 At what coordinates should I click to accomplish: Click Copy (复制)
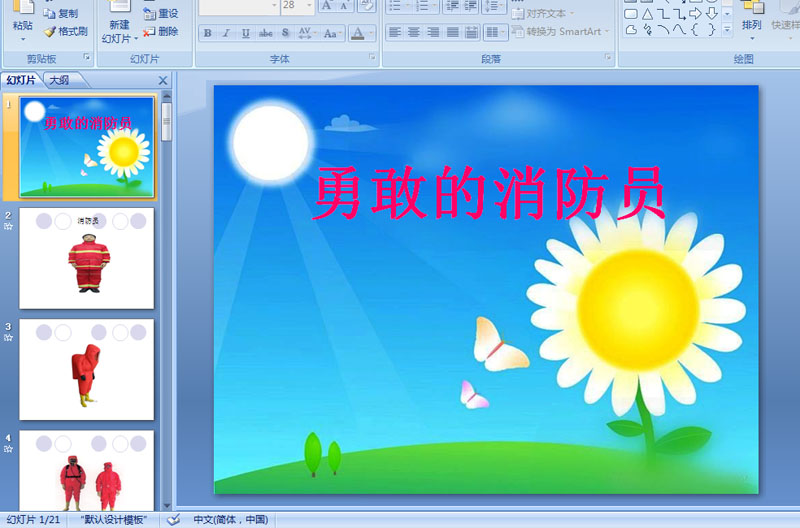tap(61, 14)
